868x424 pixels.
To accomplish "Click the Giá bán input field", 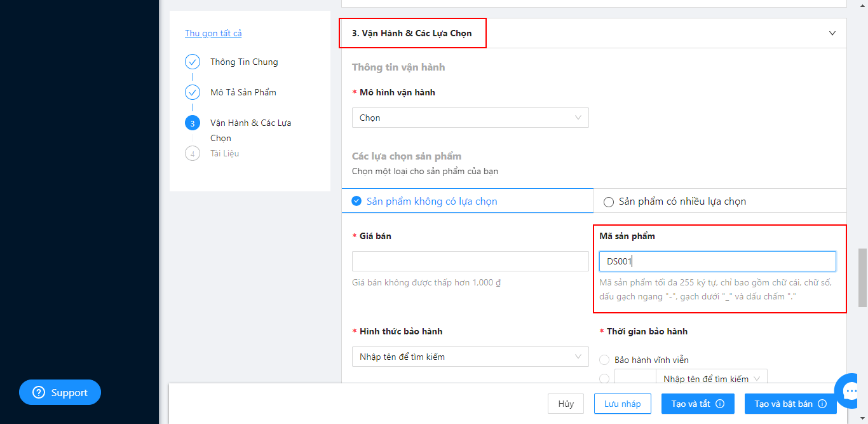I will tap(470, 261).
